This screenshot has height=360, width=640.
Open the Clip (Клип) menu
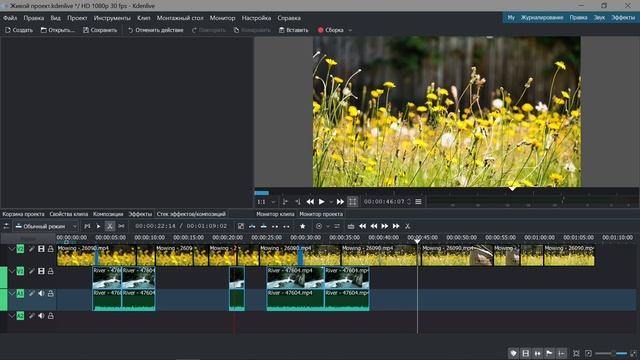pos(144,18)
